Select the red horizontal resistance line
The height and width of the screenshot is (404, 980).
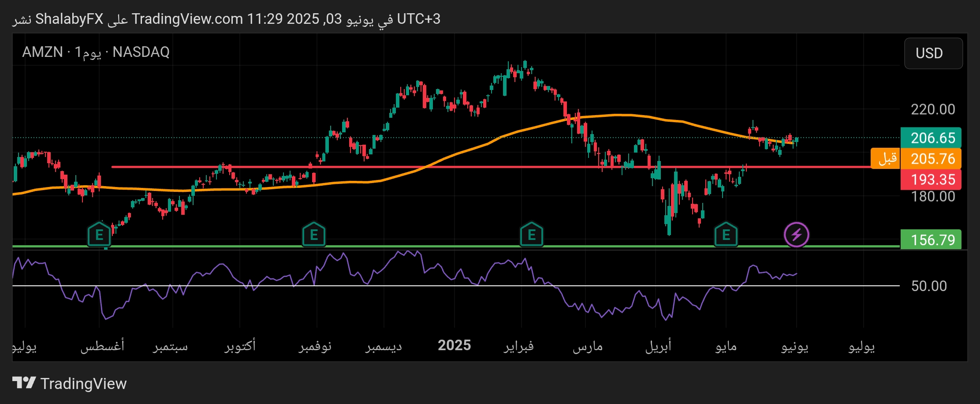[x=485, y=167]
